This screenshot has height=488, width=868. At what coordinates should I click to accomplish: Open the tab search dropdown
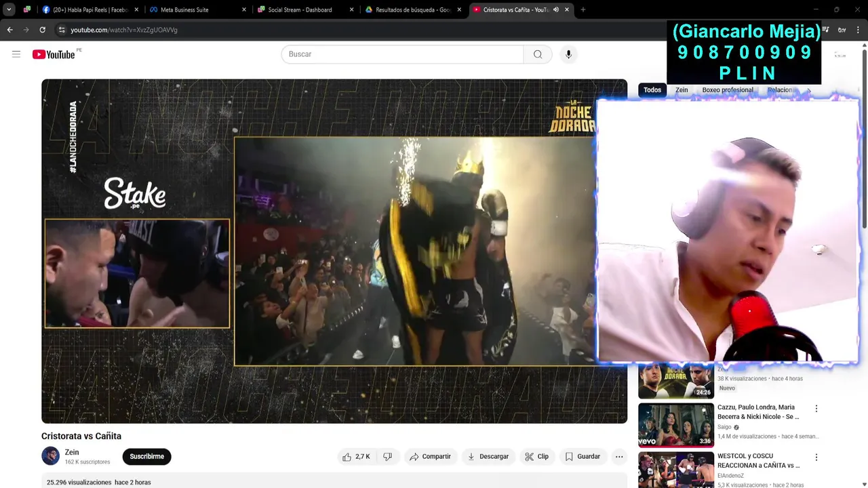[x=9, y=9]
